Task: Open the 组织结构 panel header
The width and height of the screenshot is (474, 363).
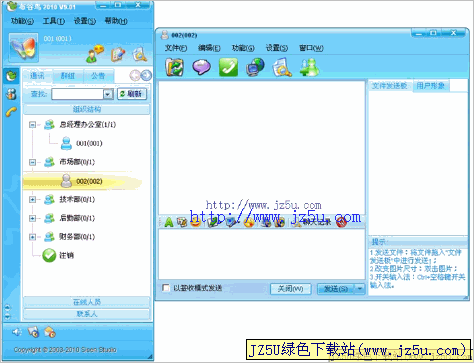Action: (87, 109)
